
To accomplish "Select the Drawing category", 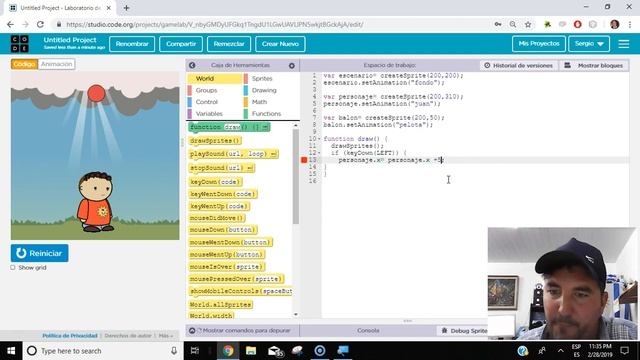I will [x=271, y=90].
